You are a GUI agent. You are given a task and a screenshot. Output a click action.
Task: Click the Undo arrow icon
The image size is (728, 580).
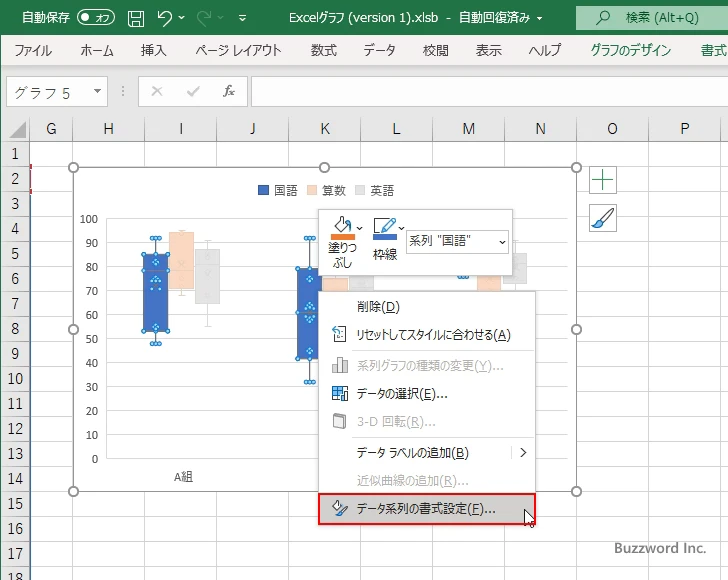coord(164,18)
